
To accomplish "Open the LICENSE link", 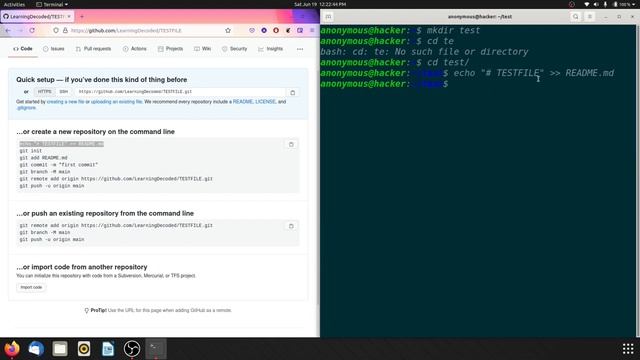I will click(x=265, y=102).
